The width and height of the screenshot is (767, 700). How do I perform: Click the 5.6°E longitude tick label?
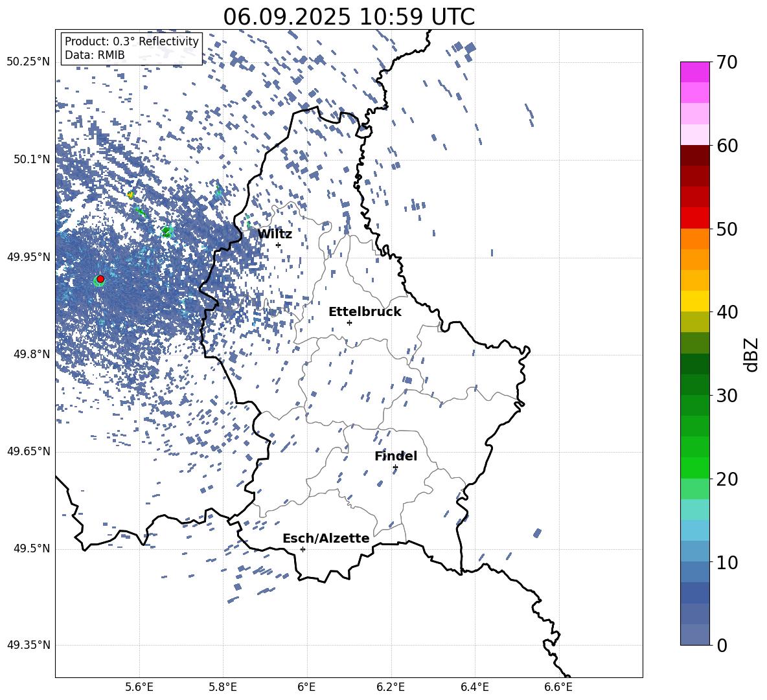point(139,687)
